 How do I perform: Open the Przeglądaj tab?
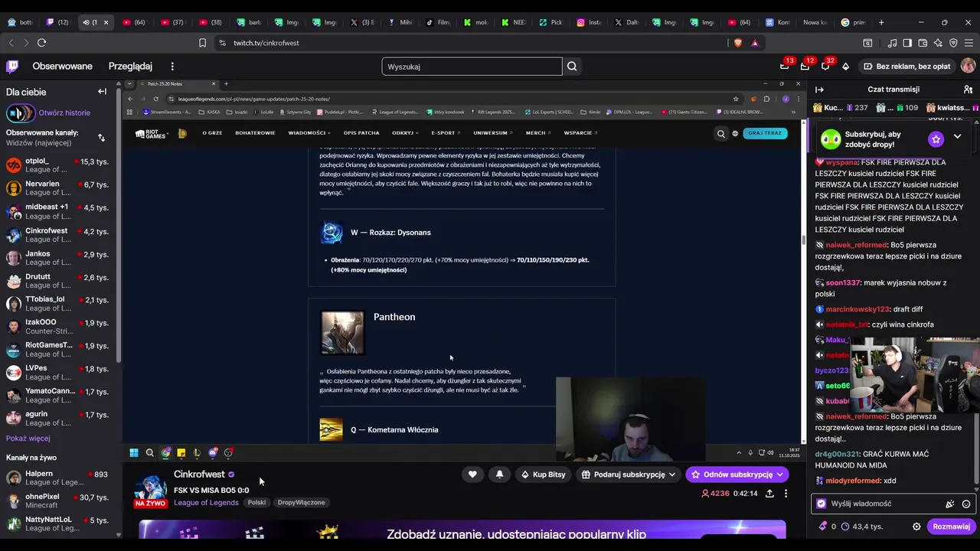coord(130,67)
